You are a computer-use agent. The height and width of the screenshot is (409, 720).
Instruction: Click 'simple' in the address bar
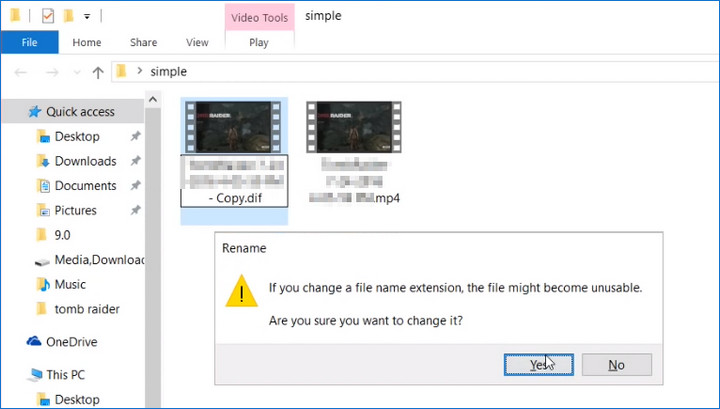coord(169,72)
